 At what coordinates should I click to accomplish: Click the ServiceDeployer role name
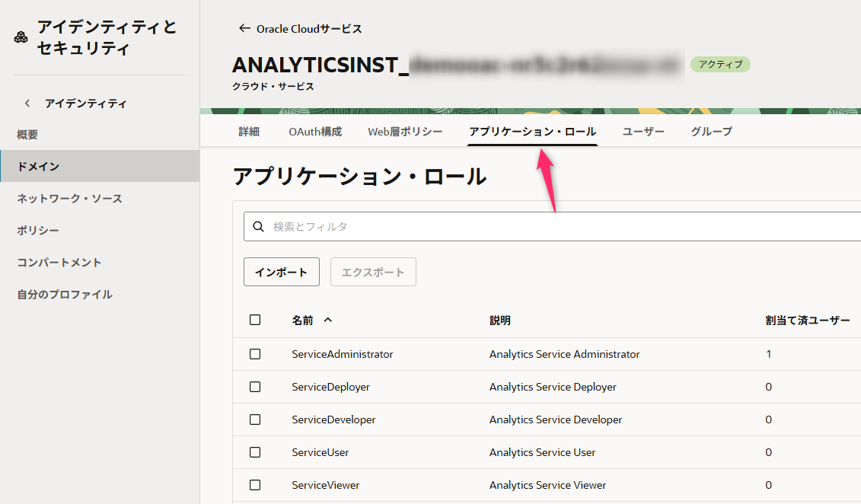[x=330, y=387]
